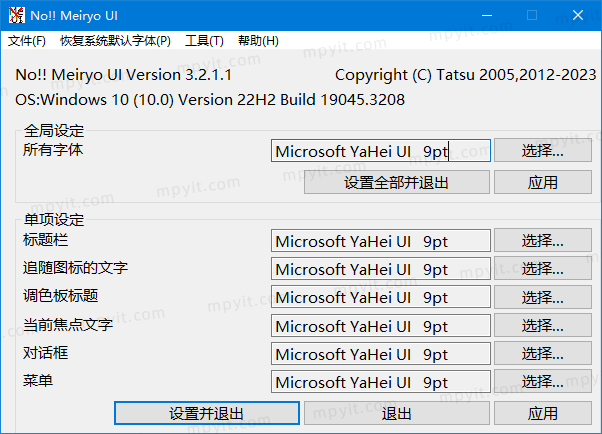This screenshot has height=434, width=602.
Task: Choose font via 选择... for 当前焦点文字
Action: coord(542,325)
